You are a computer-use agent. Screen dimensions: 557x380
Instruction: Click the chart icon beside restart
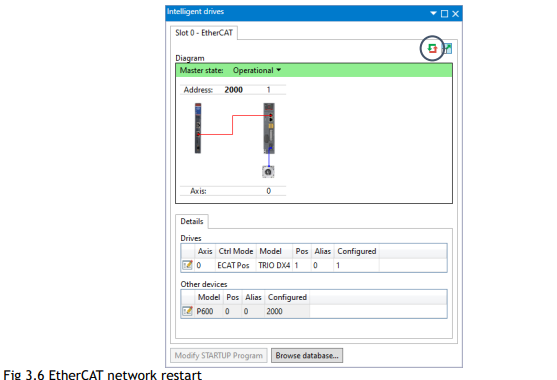tap(447, 48)
